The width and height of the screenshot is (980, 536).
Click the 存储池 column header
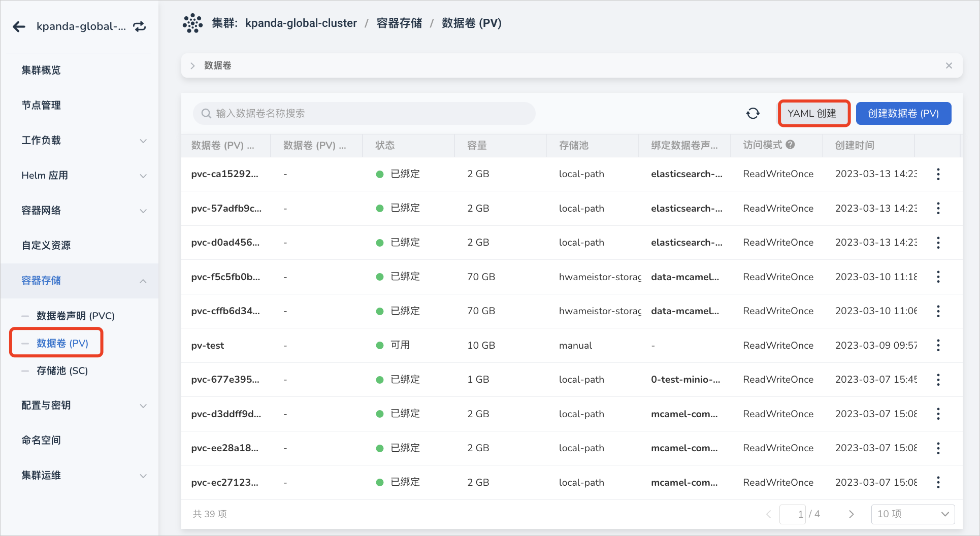click(574, 145)
